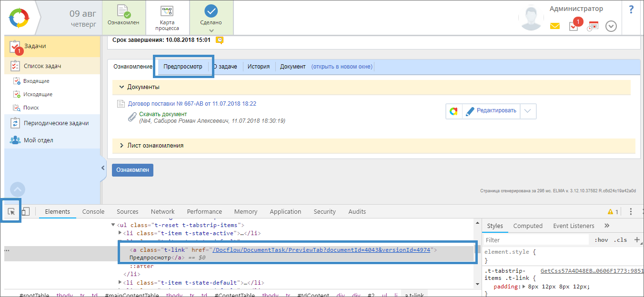Click paperclip icon next to Скачать документ
The width and height of the screenshot is (644, 297).
pos(132,117)
